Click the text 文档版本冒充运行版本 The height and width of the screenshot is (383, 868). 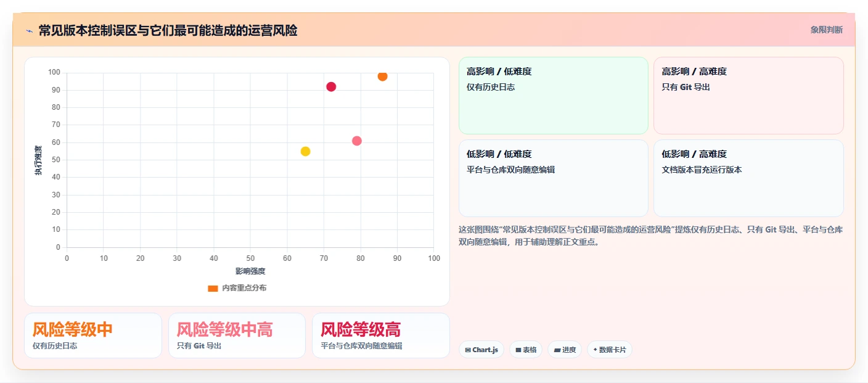coord(702,170)
